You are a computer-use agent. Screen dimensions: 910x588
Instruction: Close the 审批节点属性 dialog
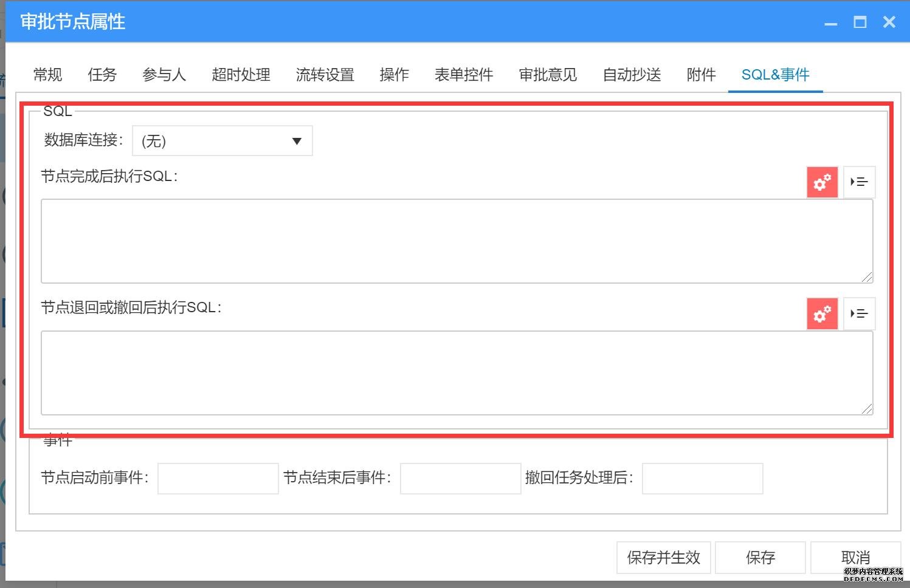point(889,22)
